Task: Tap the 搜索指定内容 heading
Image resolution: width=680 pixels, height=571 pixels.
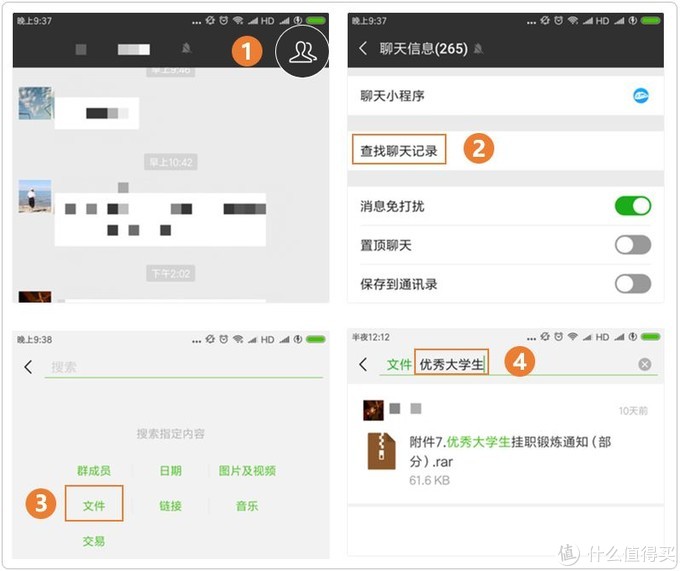Action: pyautogui.click(x=170, y=434)
